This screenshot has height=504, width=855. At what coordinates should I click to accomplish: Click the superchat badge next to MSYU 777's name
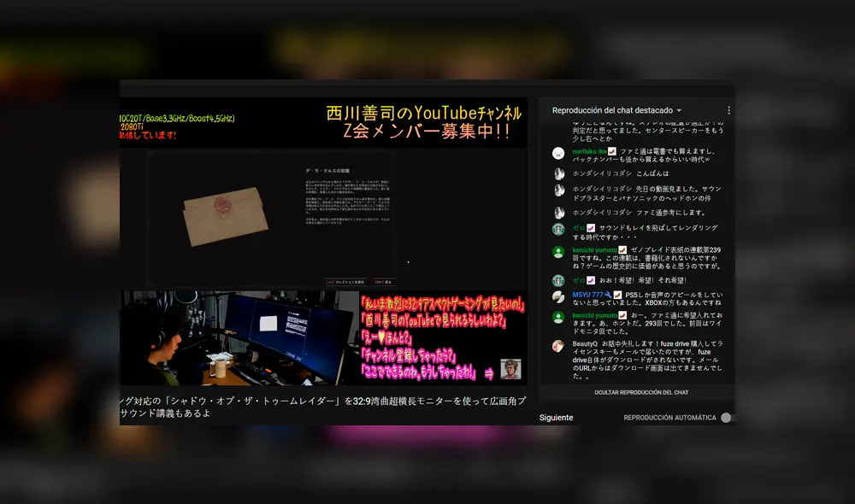click(x=618, y=296)
